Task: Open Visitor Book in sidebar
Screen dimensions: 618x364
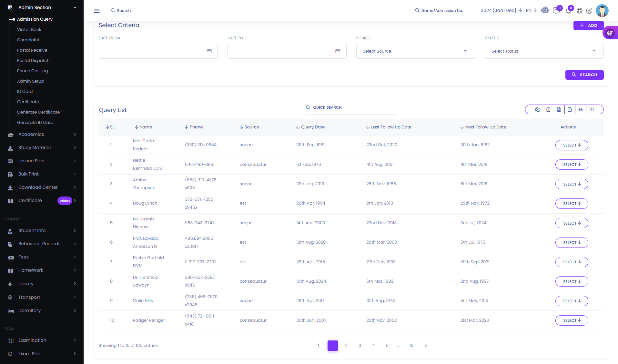Action: (x=29, y=29)
